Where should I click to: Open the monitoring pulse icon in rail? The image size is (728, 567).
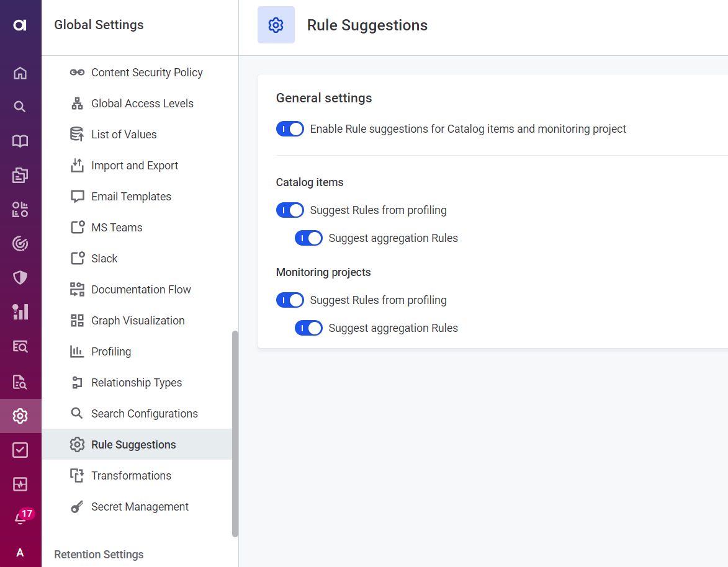[x=20, y=484]
